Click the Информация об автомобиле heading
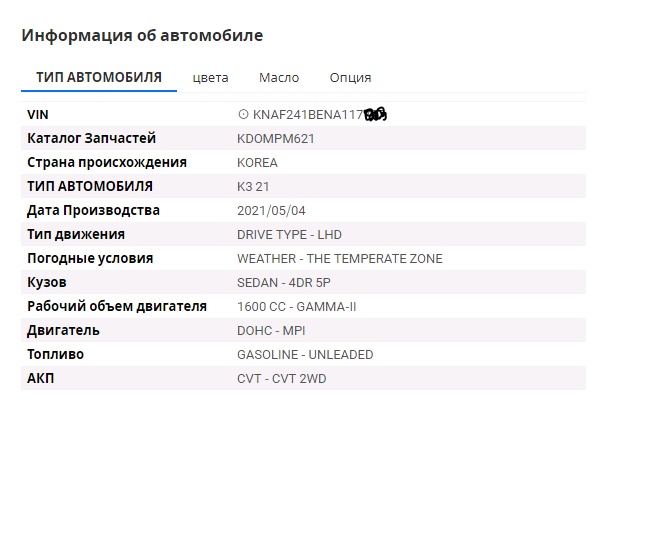654x536 pixels. tap(142, 35)
